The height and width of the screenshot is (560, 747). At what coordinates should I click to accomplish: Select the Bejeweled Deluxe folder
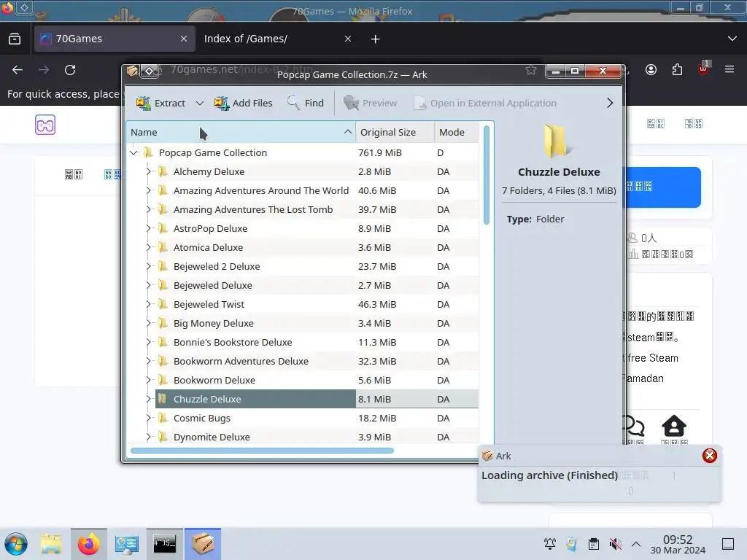pyautogui.click(x=212, y=285)
